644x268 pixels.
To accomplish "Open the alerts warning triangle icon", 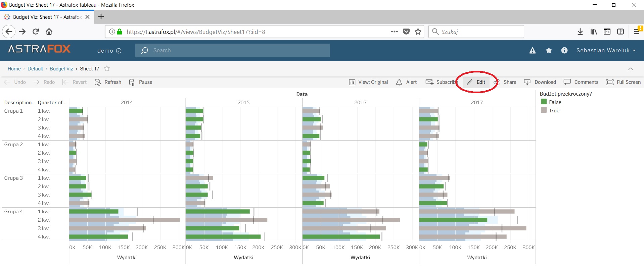I will click(532, 50).
